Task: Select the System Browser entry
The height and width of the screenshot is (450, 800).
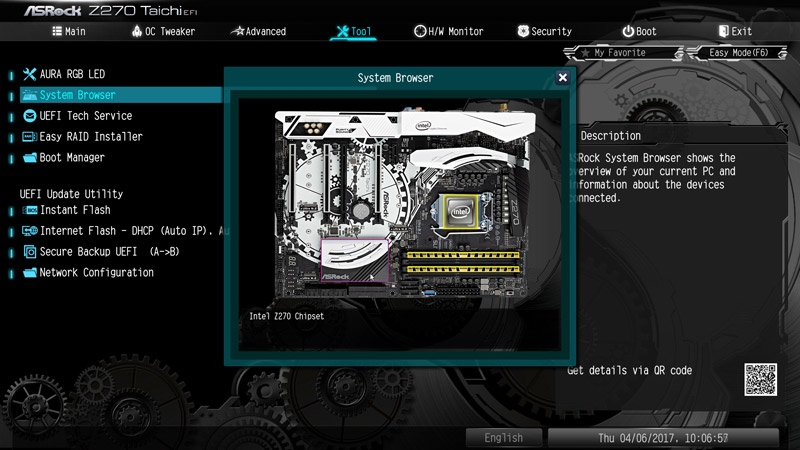Action: point(121,95)
